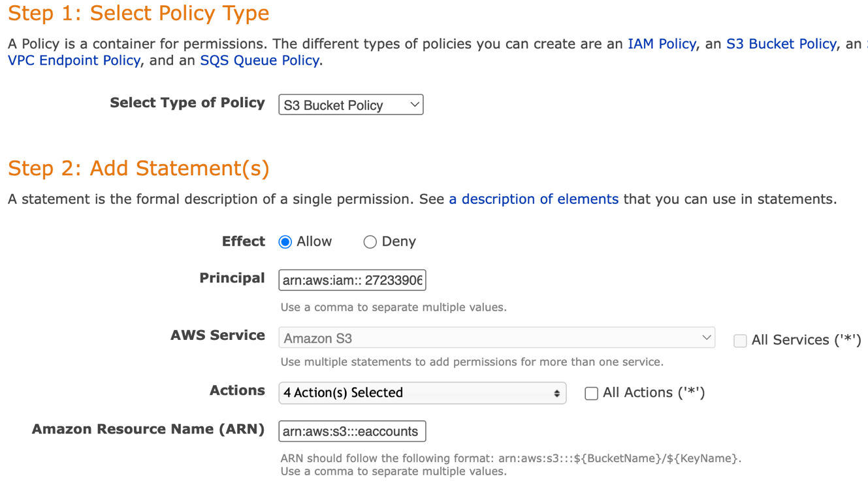Select the Allow effect radio button
868x489 pixels.
point(285,242)
